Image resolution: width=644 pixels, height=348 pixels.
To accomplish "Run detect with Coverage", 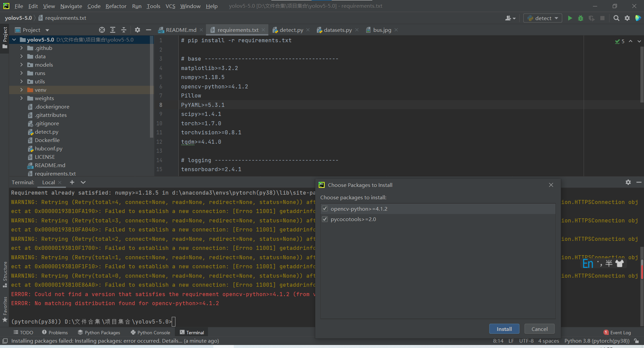I will coord(592,18).
